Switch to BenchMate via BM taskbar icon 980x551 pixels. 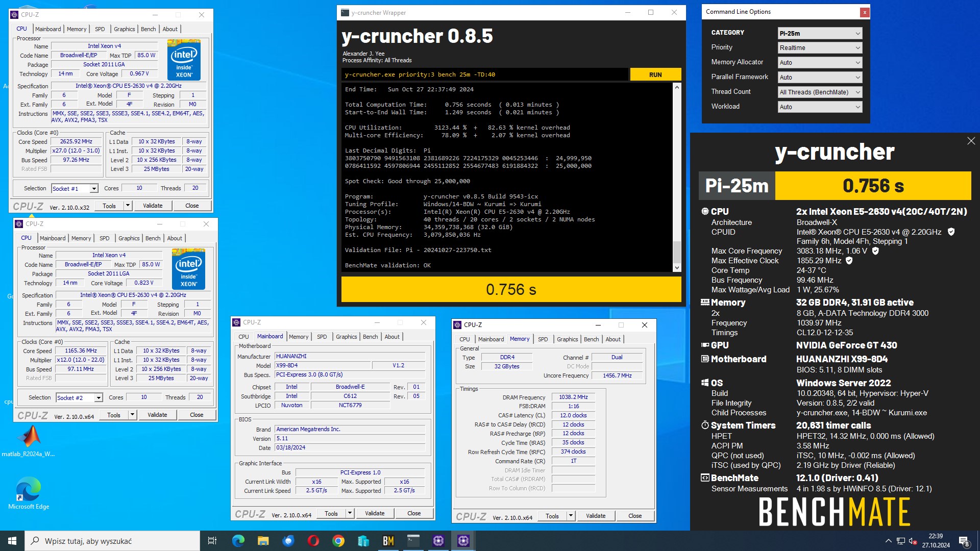click(x=388, y=541)
